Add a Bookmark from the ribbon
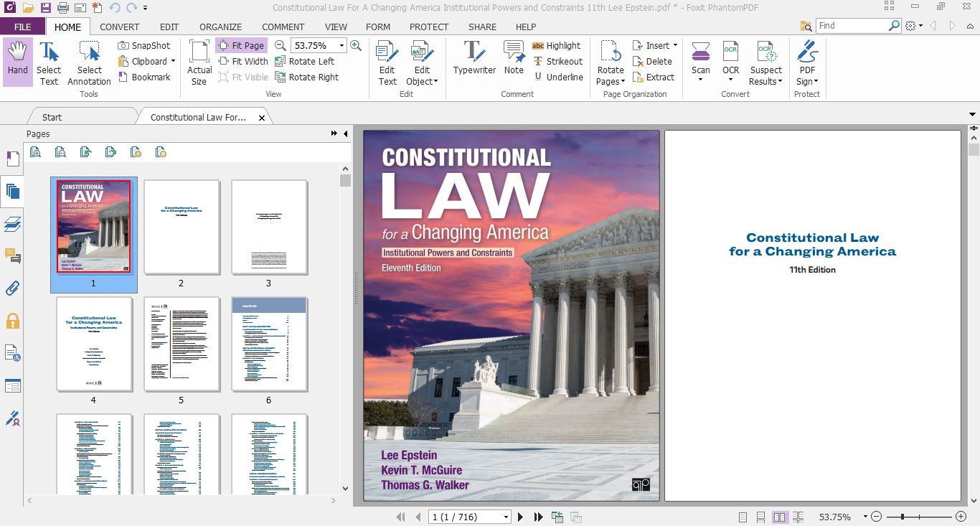Viewport: 980px width, 526px height. [x=143, y=77]
